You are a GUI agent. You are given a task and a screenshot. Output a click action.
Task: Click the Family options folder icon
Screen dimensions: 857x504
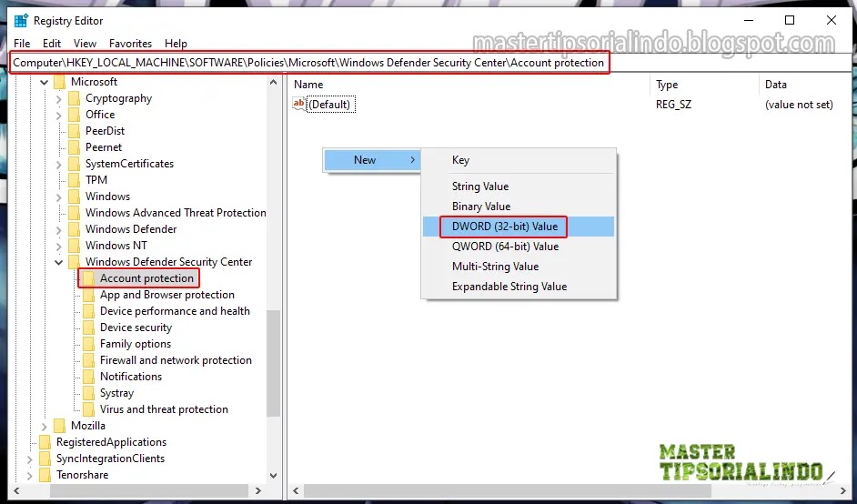click(x=88, y=345)
